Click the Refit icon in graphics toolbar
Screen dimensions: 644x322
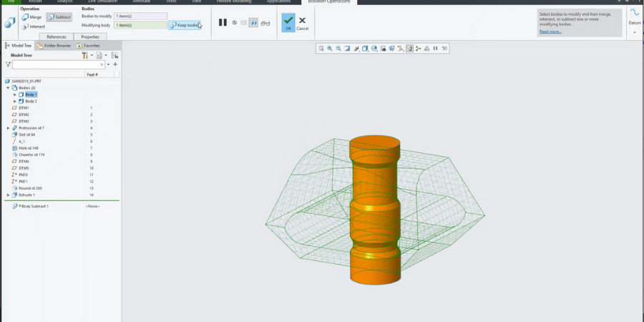tap(321, 49)
